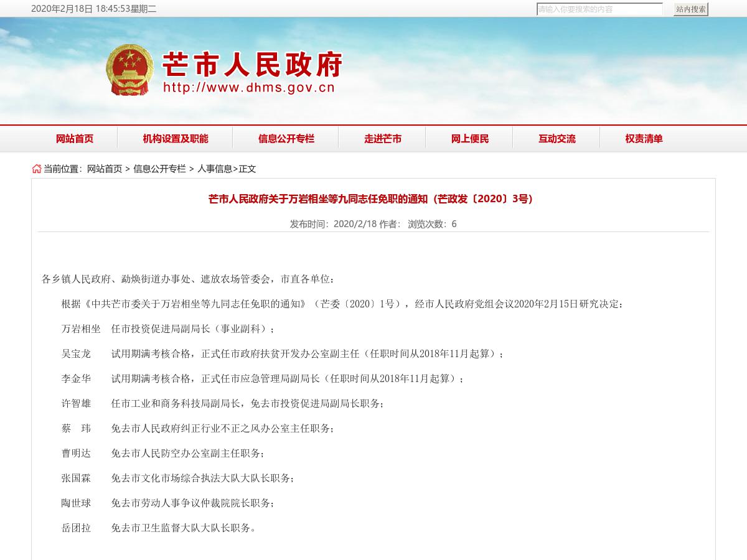Open the 网站首页 menu item

click(75, 139)
